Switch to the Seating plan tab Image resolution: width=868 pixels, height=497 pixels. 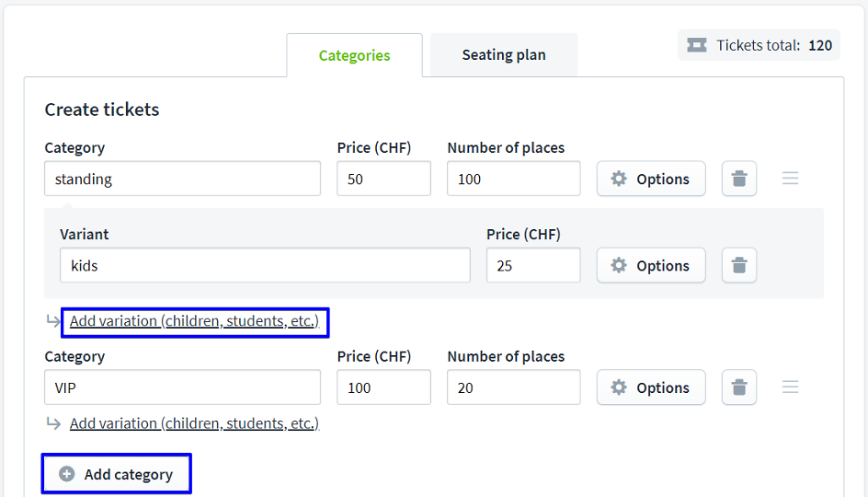(x=503, y=55)
